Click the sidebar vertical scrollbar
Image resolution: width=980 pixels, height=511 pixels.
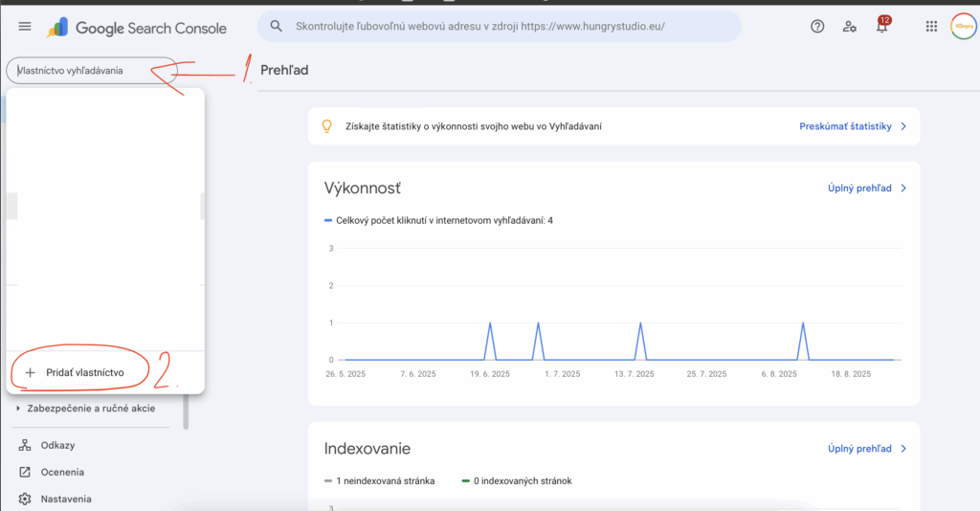click(186, 412)
